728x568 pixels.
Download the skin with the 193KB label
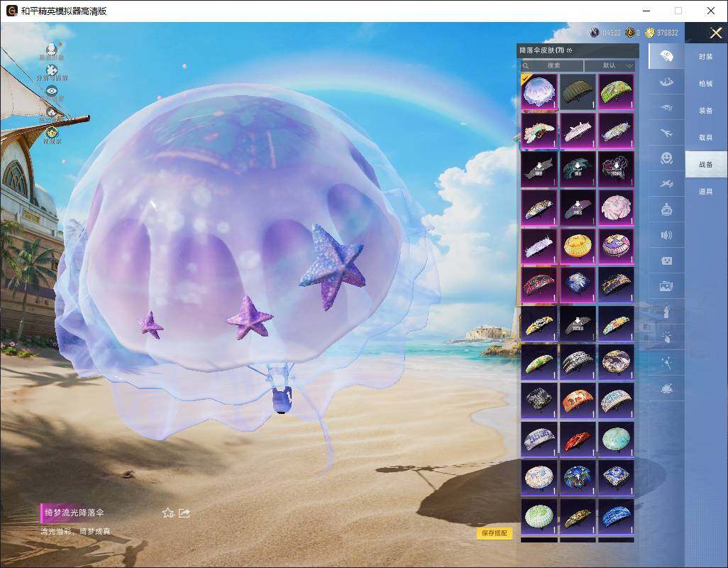tap(616, 169)
